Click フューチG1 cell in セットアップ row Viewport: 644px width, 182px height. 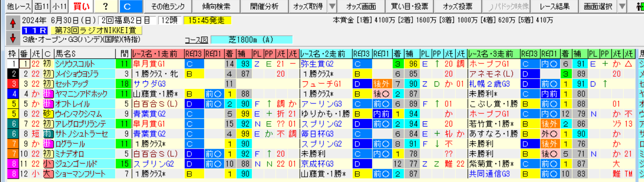click(326, 84)
